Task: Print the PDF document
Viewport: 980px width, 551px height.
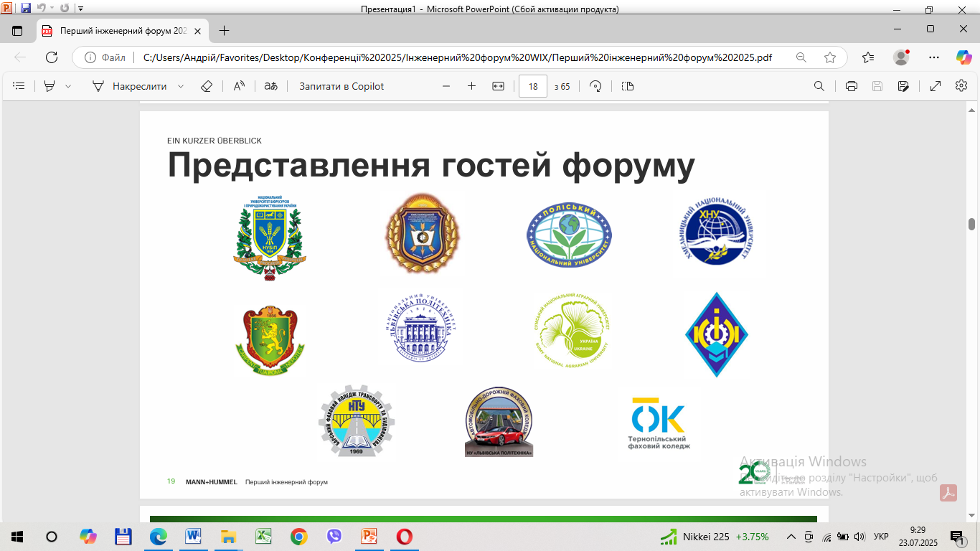Action: pos(852,86)
